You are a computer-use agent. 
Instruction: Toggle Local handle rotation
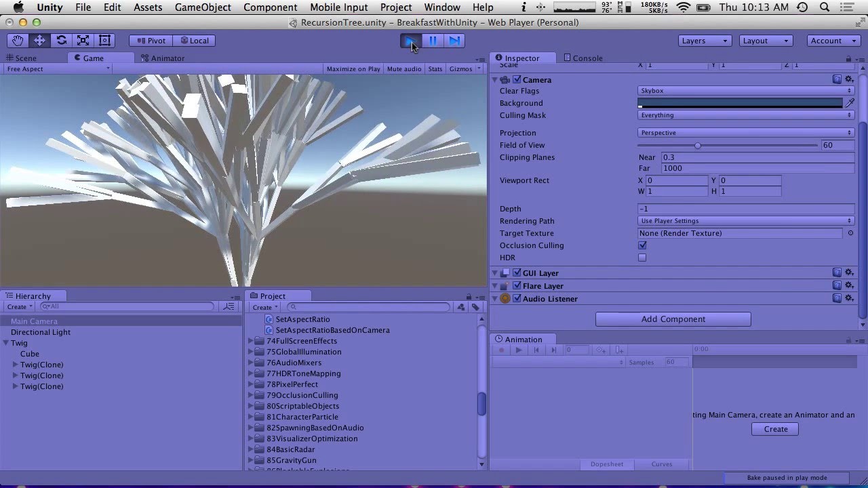tap(193, 41)
